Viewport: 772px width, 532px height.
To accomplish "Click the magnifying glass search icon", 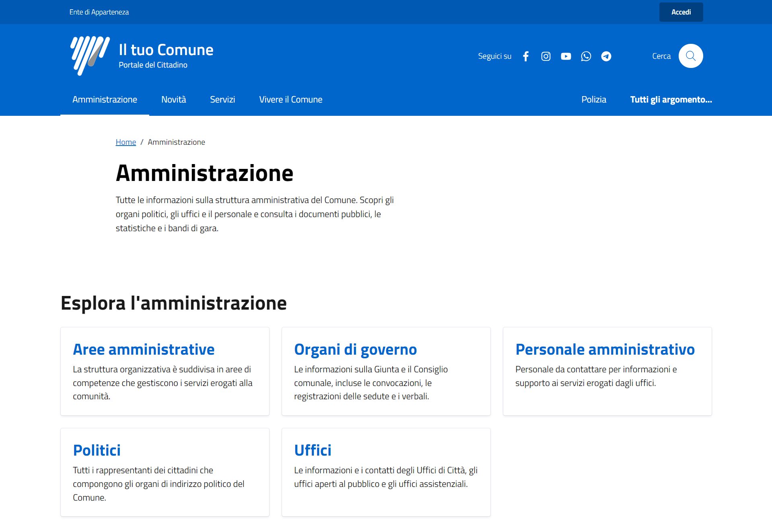I will (690, 56).
